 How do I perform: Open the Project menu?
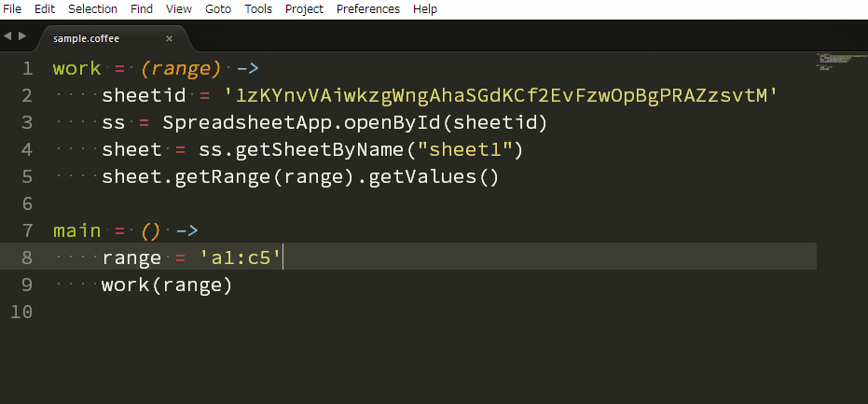coord(304,9)
